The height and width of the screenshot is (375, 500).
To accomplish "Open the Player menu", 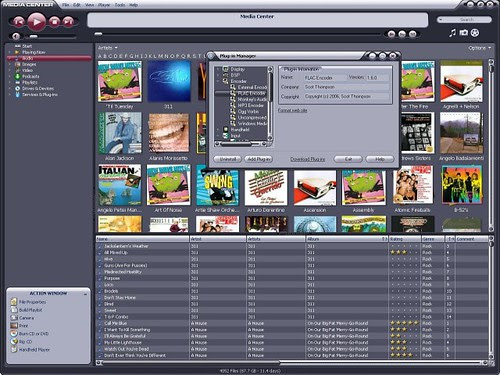I will 104,5.
